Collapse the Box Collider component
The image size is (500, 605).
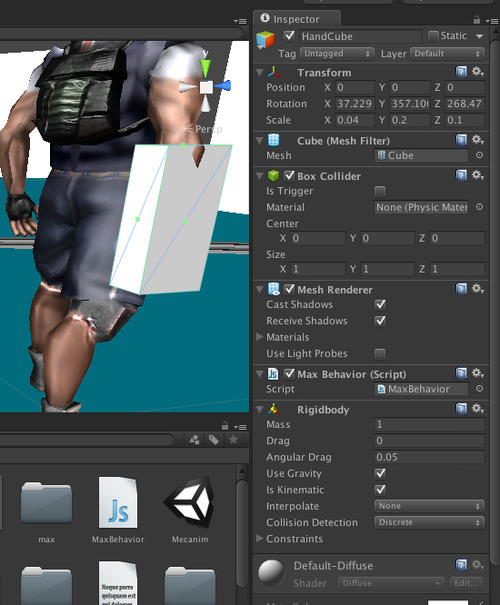point(260,176)
